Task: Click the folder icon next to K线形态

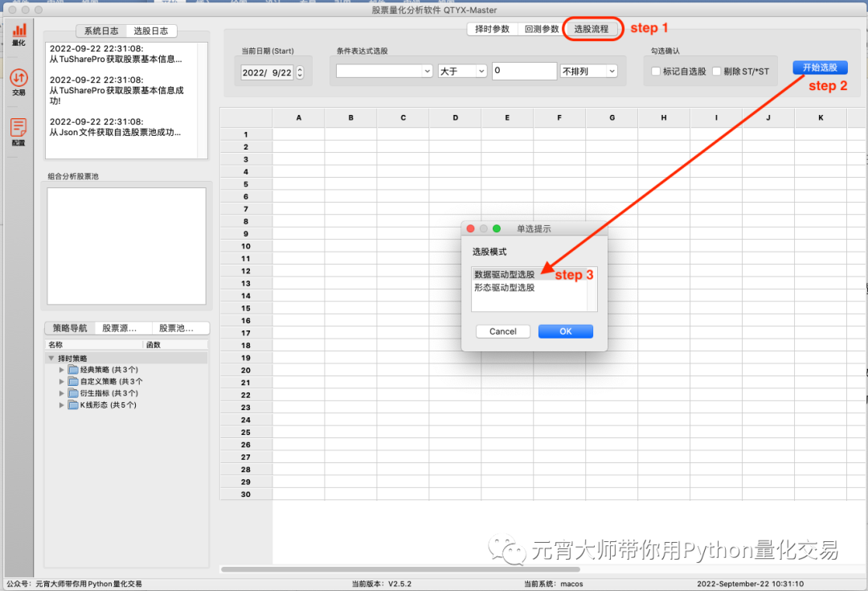Action: [x=72, y=405]
